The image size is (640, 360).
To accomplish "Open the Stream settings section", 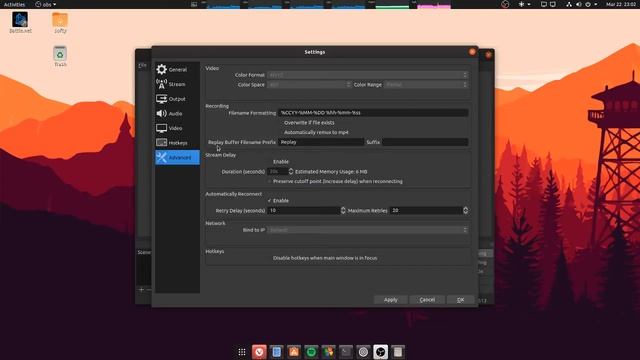I will pos(177,84).
